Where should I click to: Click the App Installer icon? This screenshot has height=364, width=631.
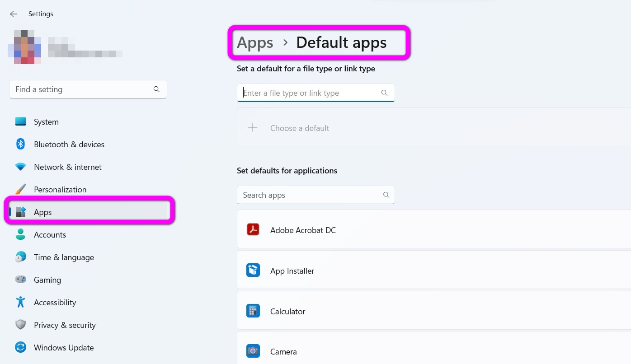point(253,270)
